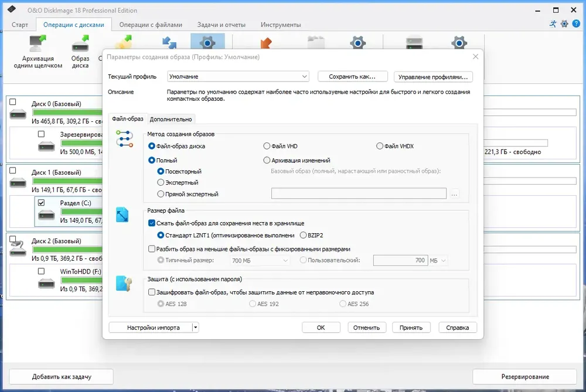
Task: Select the BZIP2 compression option
Action: pos(303,235)
